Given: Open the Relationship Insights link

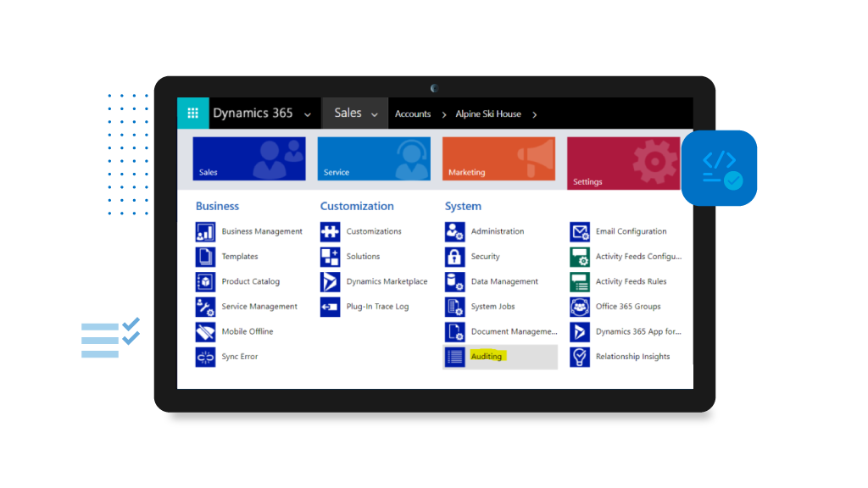Looking at the screenshot, I should pos(632,357).
